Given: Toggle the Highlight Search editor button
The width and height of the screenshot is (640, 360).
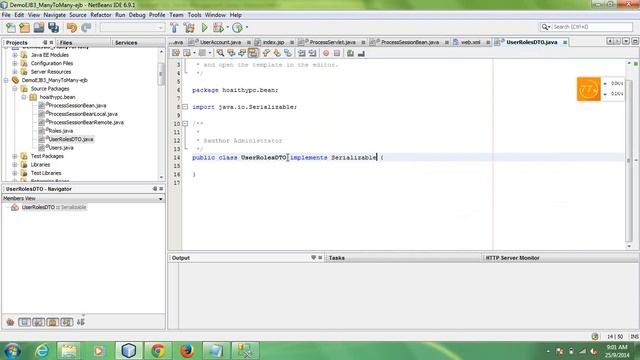Looking at the screenshot, I should coord(253,53).
